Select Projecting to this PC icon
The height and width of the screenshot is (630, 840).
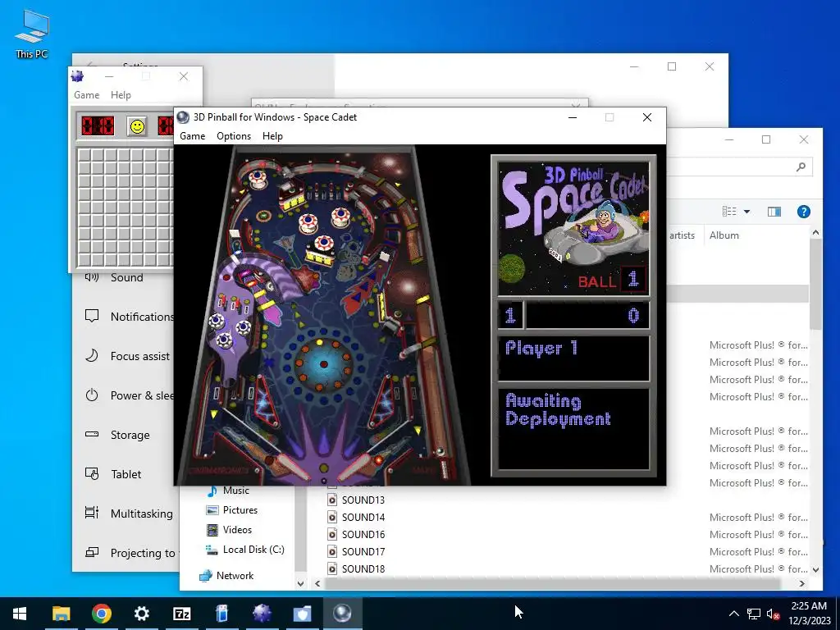click(92, 552)
